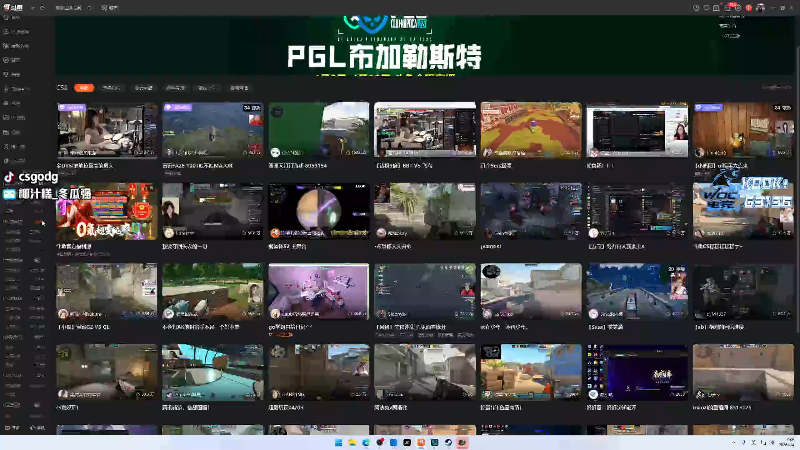Viewport: 800px width, 450px height.
Task: Open the blue highway racing stream thumbnail
Action: coord(637,291)
